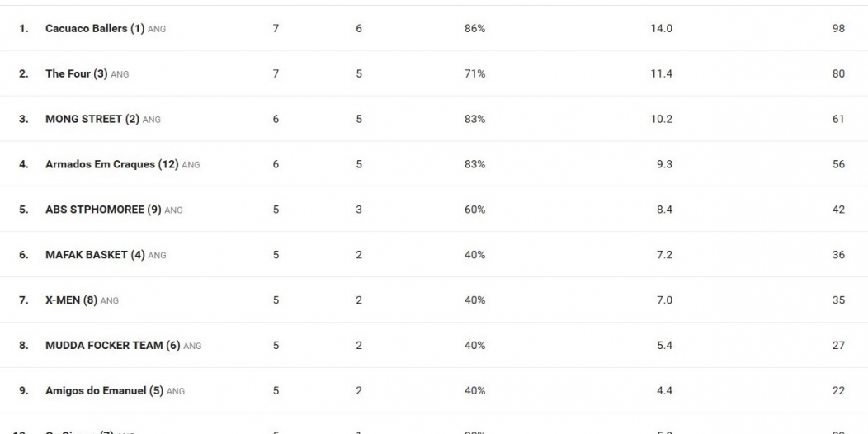Click the 86% win rate of Cacuaco Ballers
This screenshot has height=434, width=868.
click(x=474, y=28)
